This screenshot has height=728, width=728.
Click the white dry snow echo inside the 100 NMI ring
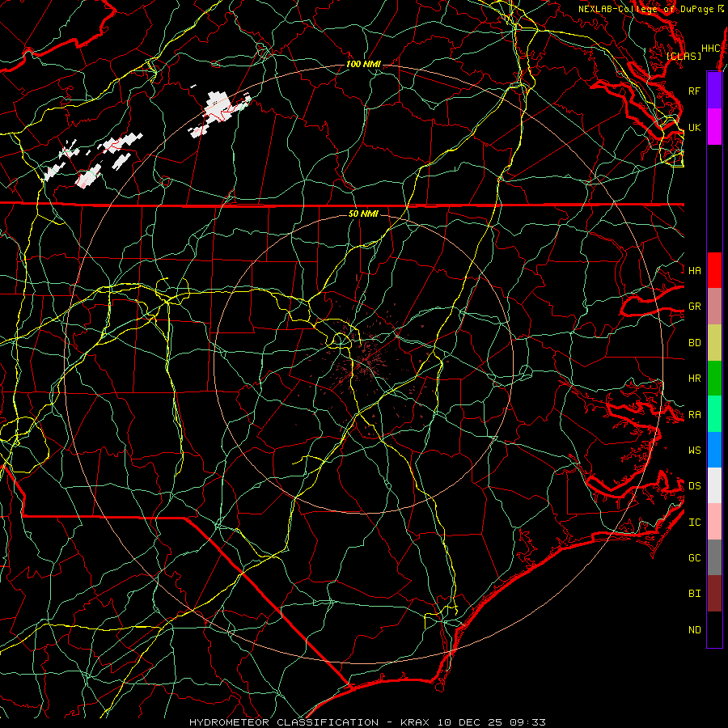pos(219,111)
